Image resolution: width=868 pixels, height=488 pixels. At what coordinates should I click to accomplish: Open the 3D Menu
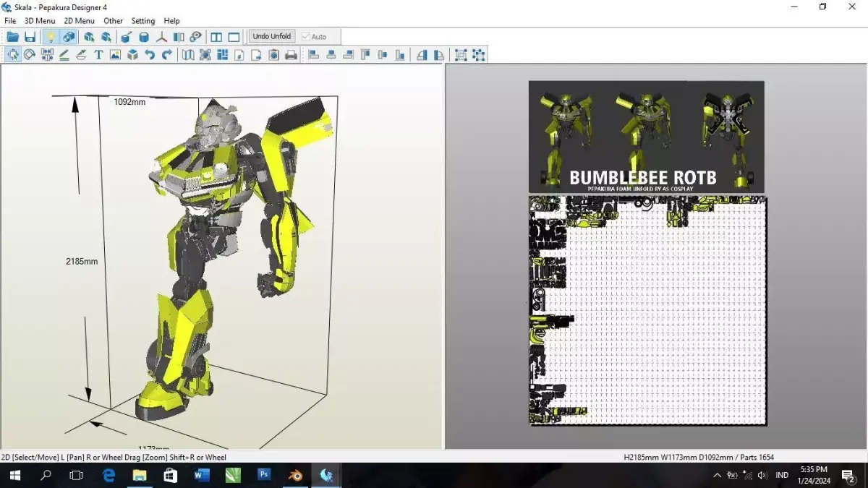point(40,21)
